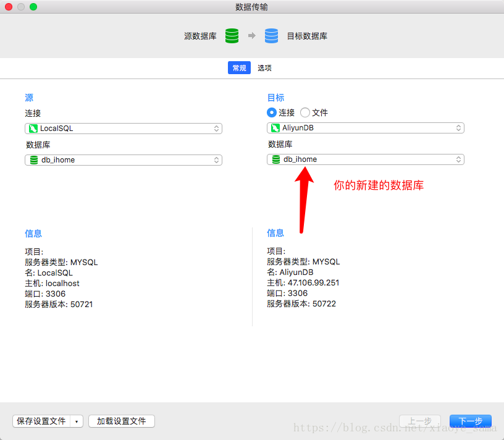The height and width of the screenshot is (440, 504).
Task: Select the 文件 radio option under 目标
Action: click(304, 112)
